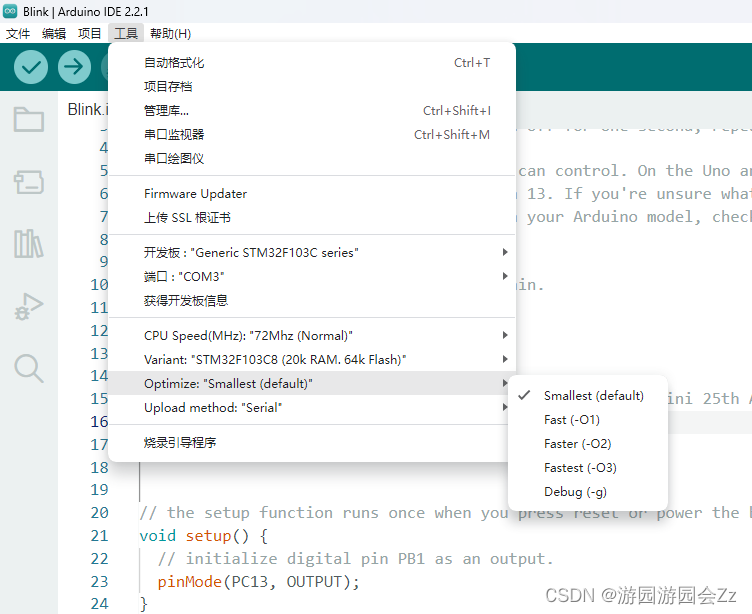Click the Upload arrow button
Image resolution: width=752 pixels, height=614 pixels.
click(74, 67)
